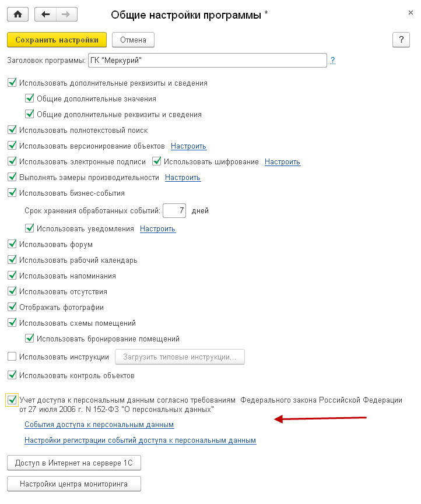Edit the Срок хранения days number field
The image size is (421, 504).
tap(174, 210)
